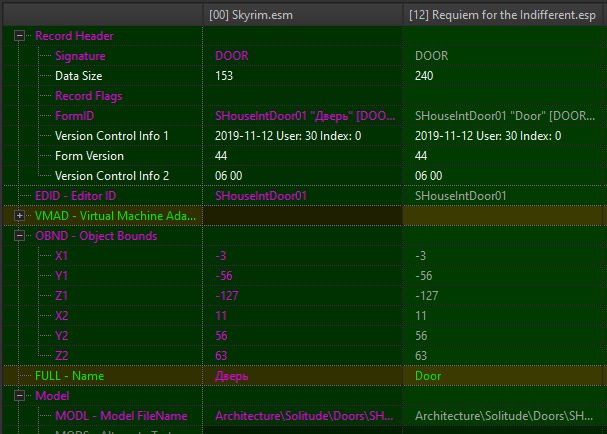This screenshot has width=607, height=434.
Task: Click the SHouseIntDoor01 "Дверь" FormID cell
Action: 305,116
